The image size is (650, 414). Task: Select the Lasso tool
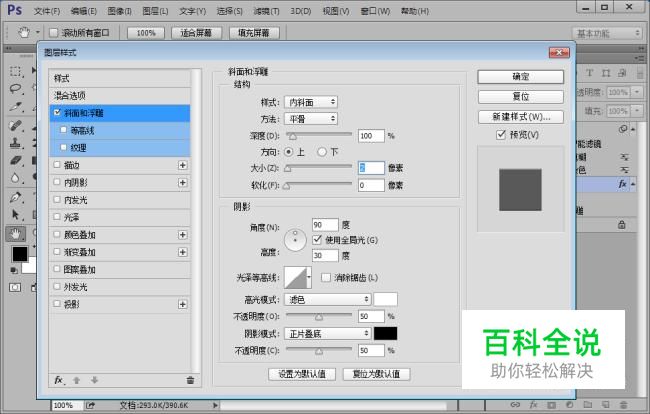click(15, 89)
